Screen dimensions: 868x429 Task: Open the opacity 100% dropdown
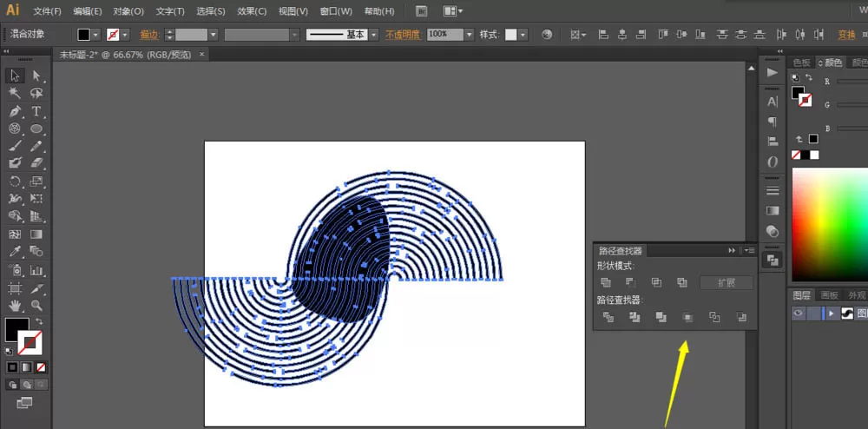[470, 35]
